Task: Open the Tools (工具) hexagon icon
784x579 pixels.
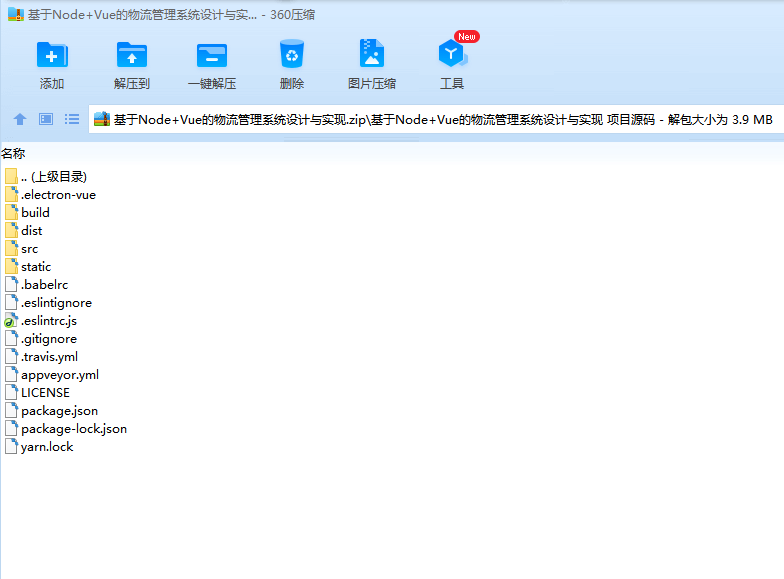Action: click(x=452, y=54)
